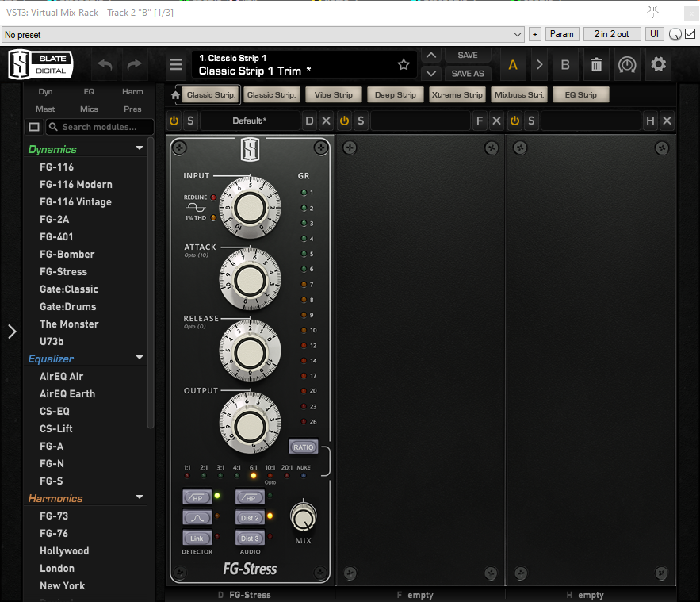Click the SAVE AS button
This screenshot has width=700, height=602.
tap(468, 73)
